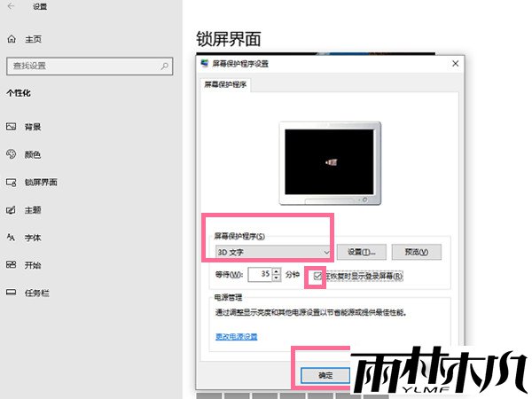Click the screen saver preview monitor
This screenshot has height=399, width=532.
tap(330, 163)
